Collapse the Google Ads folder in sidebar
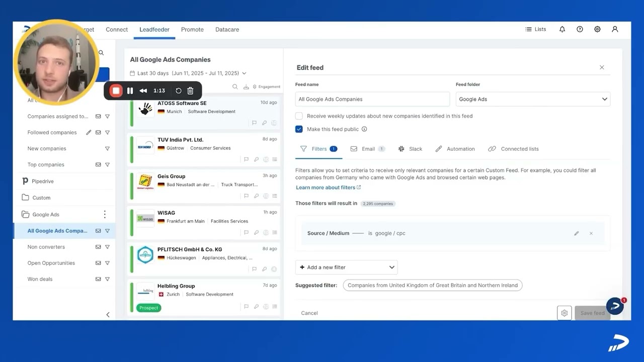 [46, 214]
